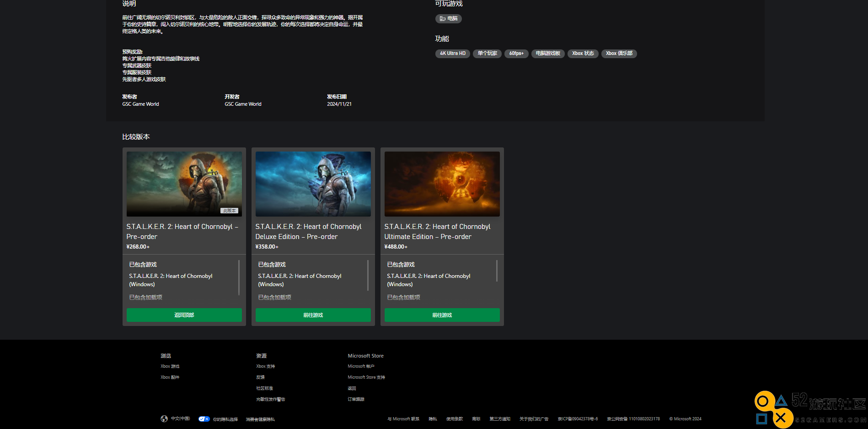Screen dimensions: 868x429
Task: Click the ¥358.00+ price text
Action: (267, 247)
